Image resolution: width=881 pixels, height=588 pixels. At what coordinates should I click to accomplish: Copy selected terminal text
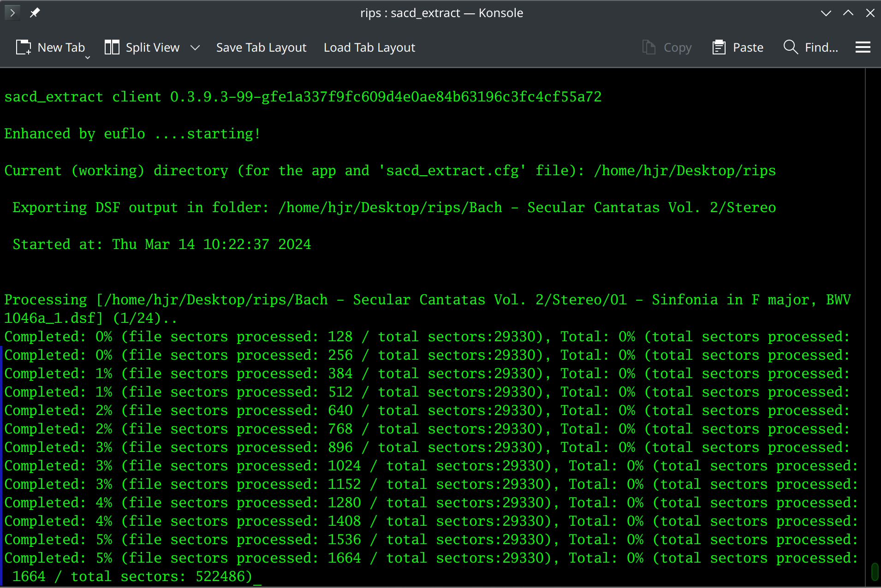[667, 47]
